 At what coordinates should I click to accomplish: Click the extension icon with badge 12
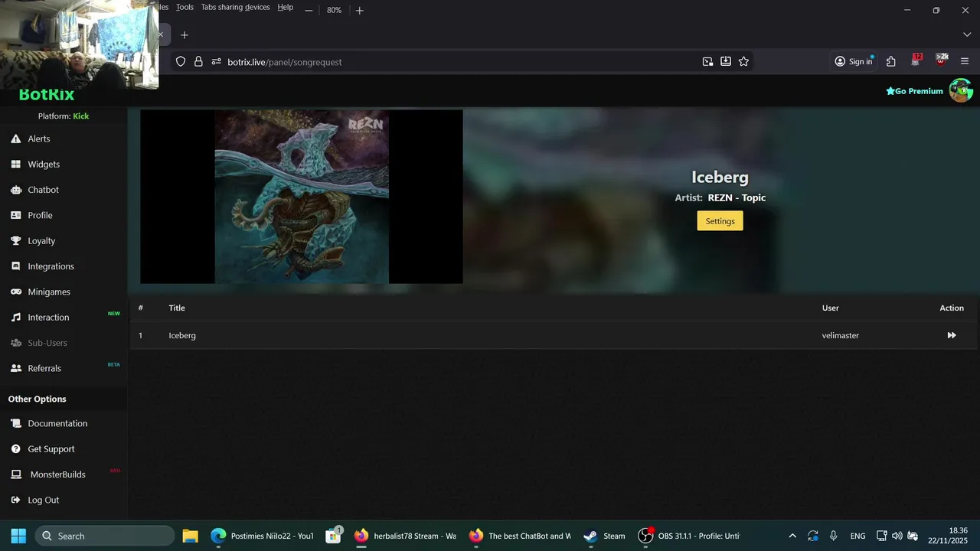[x=916, y=60]
